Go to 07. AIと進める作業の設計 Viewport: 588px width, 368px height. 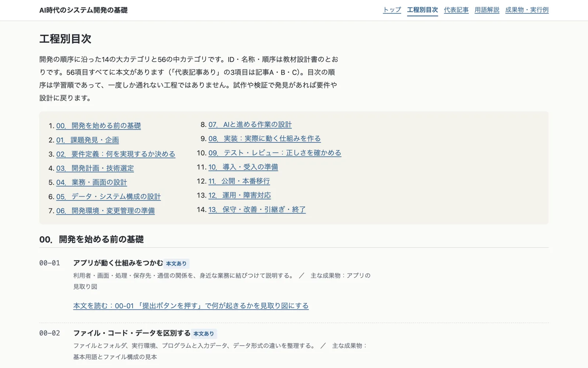250,125
